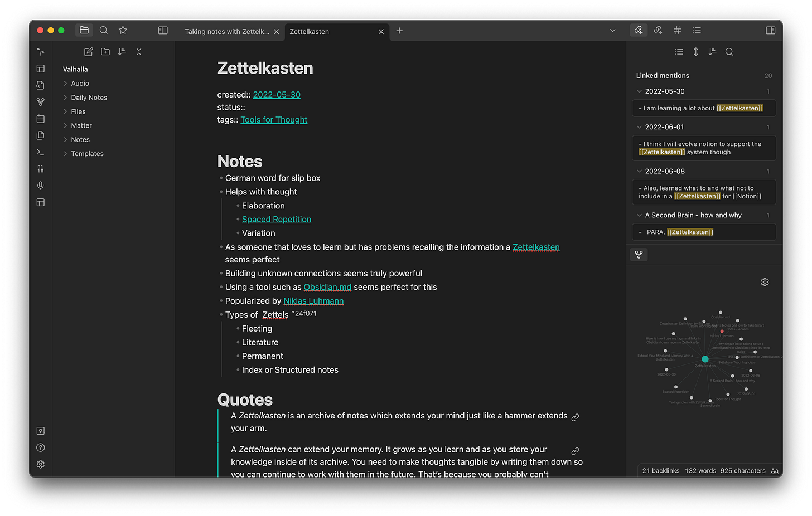Click the teal Zettelkasten graph node
Viewport: 812px width, 516px height.
[705, 359]
